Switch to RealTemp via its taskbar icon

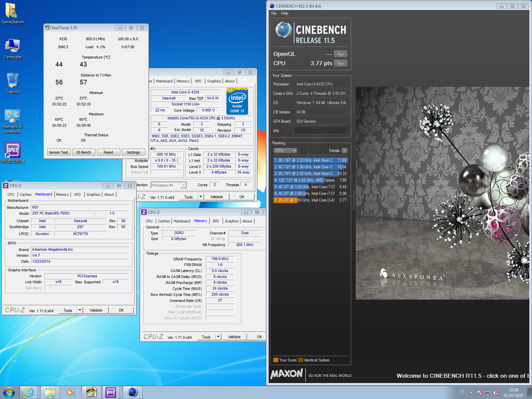[91, 393]
